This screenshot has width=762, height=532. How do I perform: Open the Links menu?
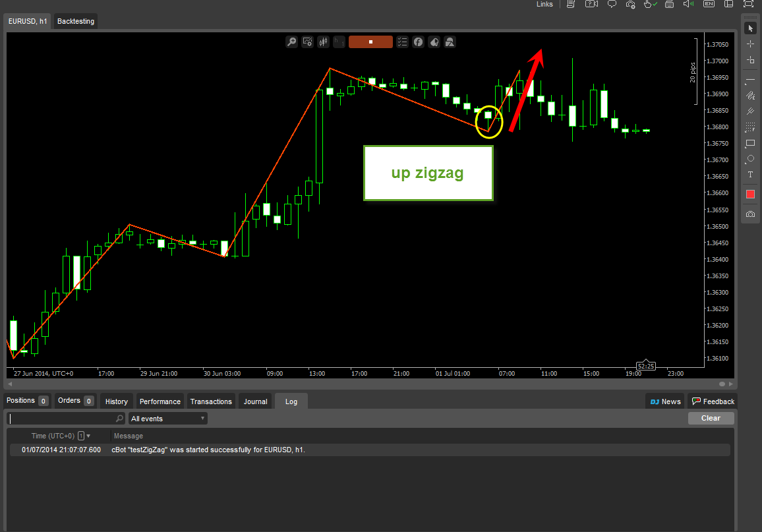544,4
